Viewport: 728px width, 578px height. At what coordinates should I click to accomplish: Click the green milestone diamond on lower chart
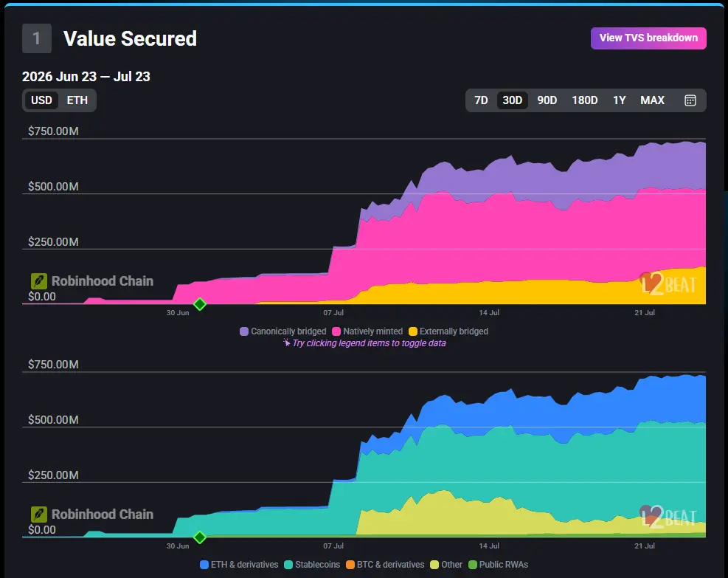click(200, 537)
